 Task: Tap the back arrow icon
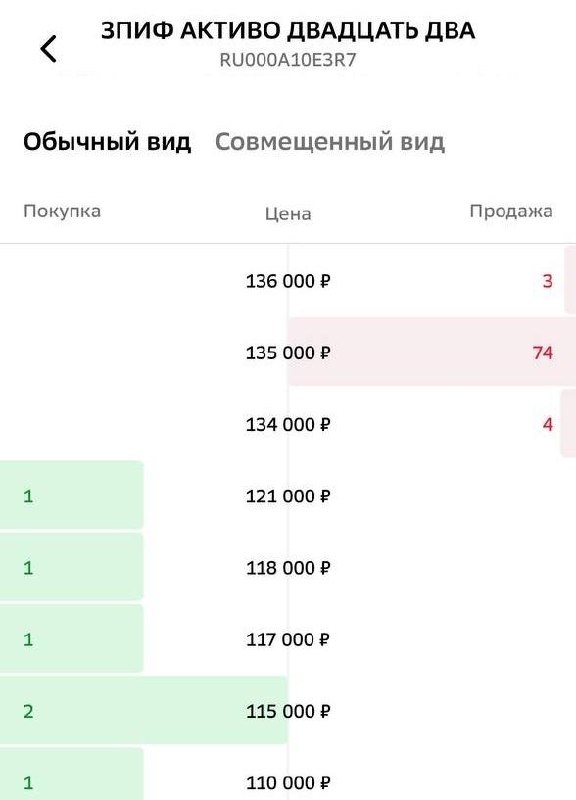tap(48, 49)
